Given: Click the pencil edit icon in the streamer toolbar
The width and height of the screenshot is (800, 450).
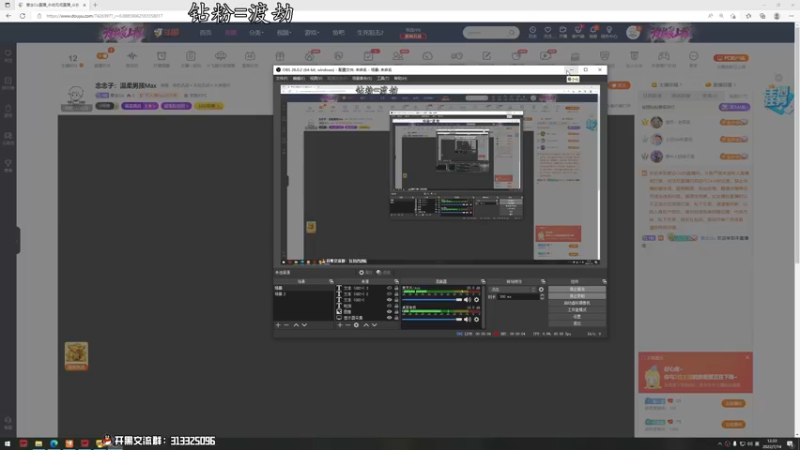Looking at the screenshot, I should point(486,56).
